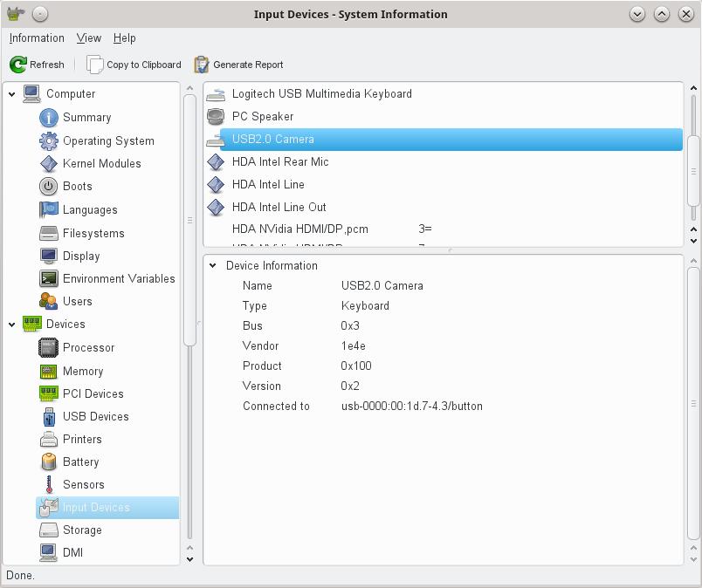The height and width of the screenshot is (588, 702).
Task: Collapse the Device Information section
Action: tap(213, 266)
